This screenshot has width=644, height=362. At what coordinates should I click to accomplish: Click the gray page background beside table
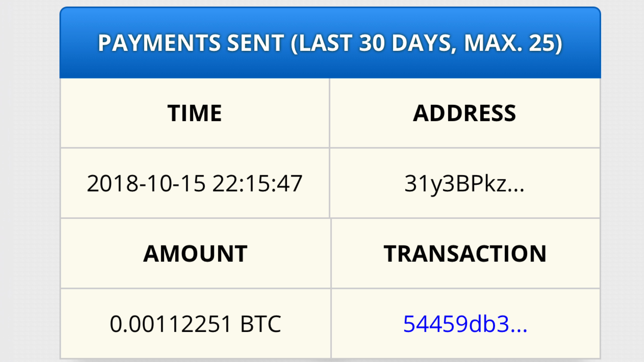[x=30, y=181]
